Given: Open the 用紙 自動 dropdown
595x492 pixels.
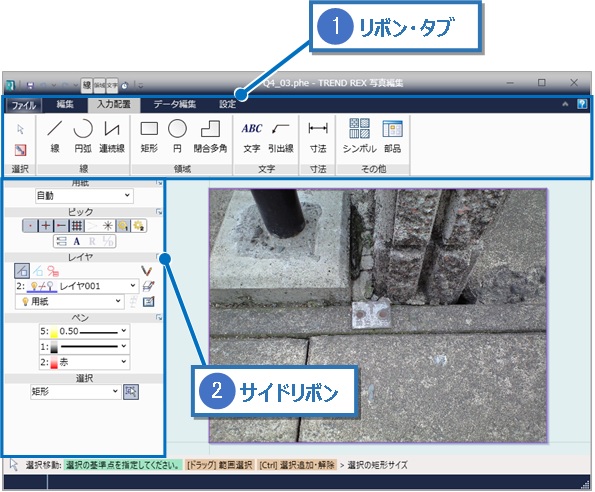Looking at the screenshot, I should click(x=84, y=196).
